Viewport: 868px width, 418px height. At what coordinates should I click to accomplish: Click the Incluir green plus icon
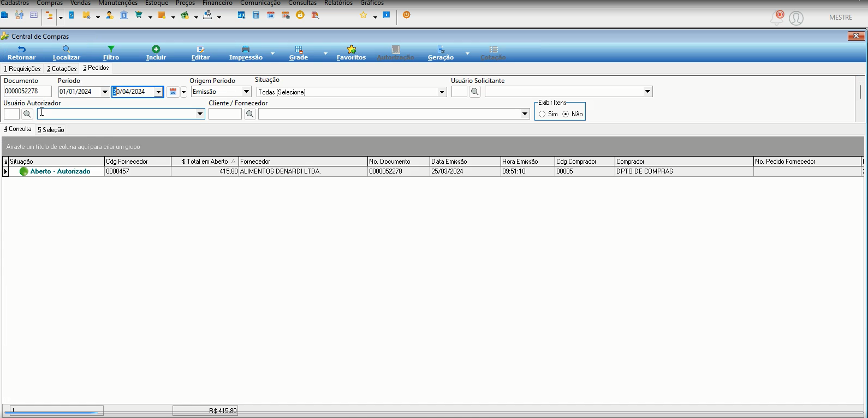[156, 49]
